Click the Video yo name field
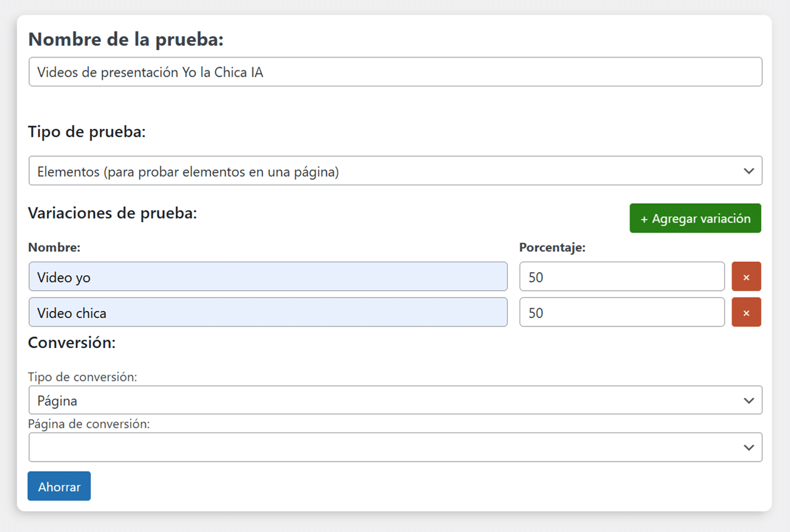The width and height of the screenshot is (790, 532). click(268, 276)
